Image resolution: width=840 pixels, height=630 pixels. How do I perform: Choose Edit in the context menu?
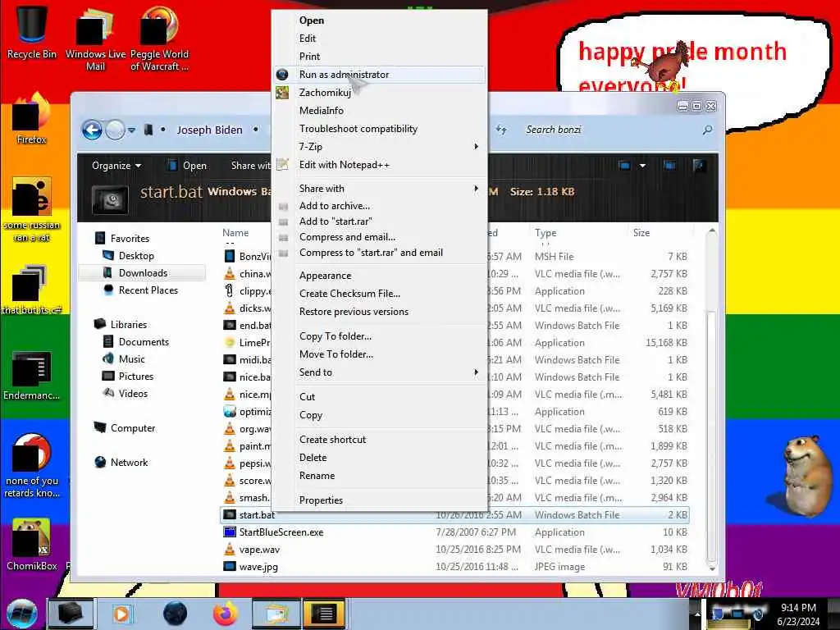click(x=308, y=38)
